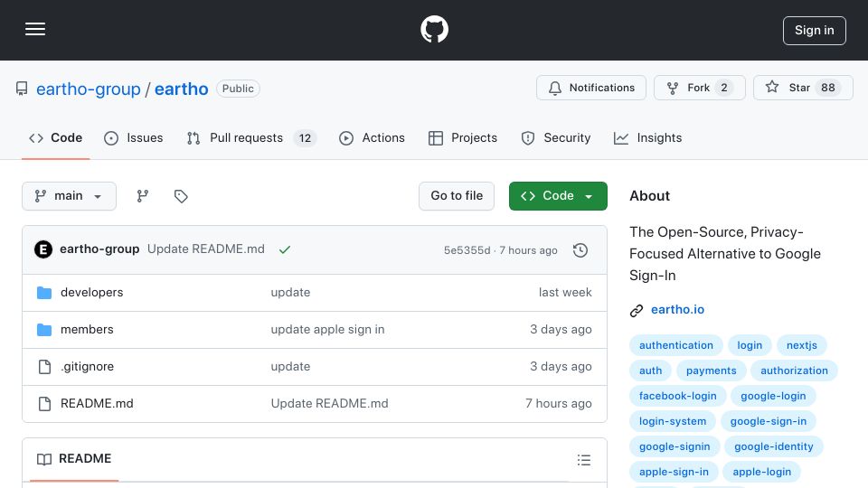Visit the eartho.io website link

tap(677, 309)
